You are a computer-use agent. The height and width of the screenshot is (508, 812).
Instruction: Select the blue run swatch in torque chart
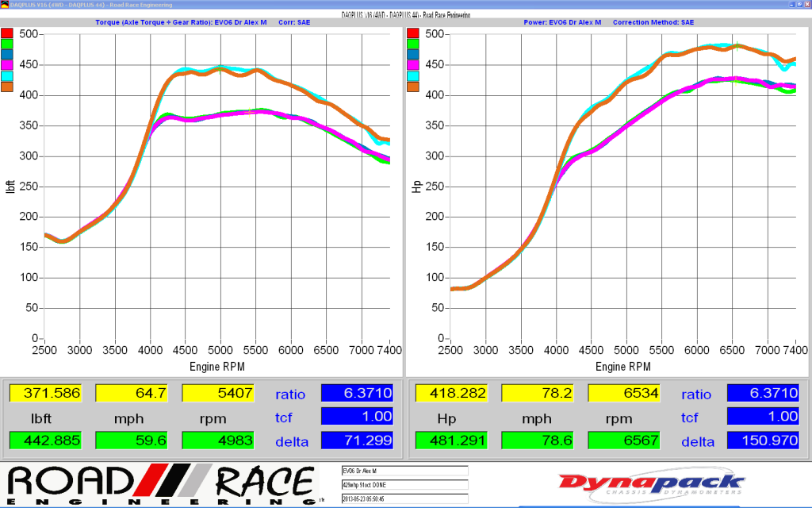tap(6, 55)
